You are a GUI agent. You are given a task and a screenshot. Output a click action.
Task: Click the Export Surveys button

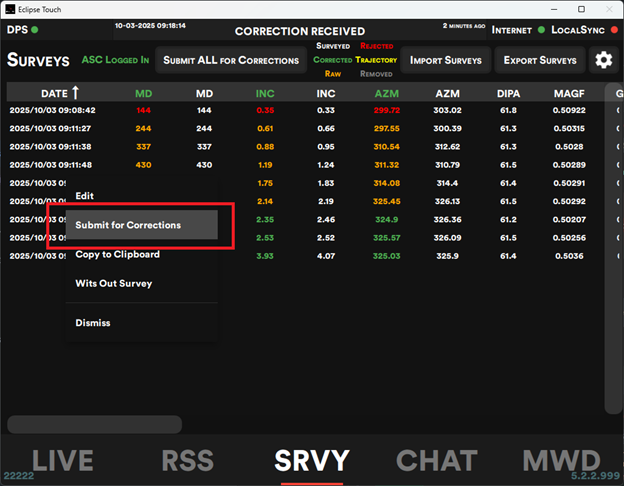pyautogui.click(x=540, y=60)
